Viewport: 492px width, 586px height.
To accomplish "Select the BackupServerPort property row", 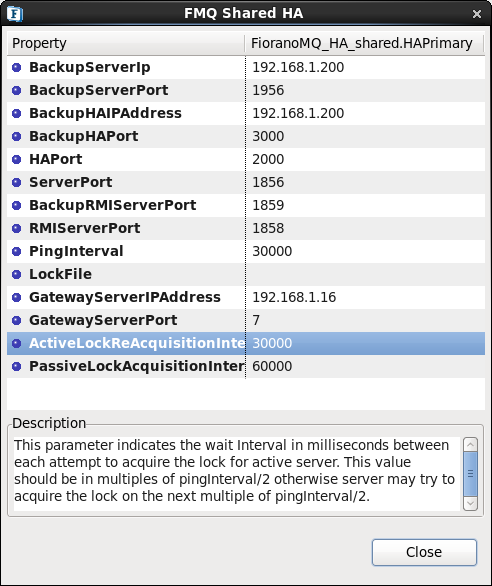I will click(246, 90).
